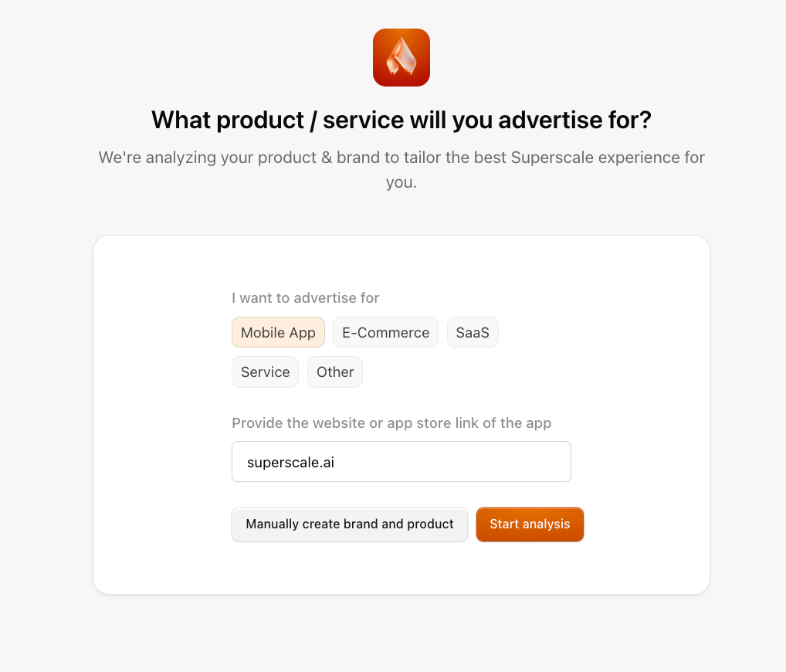Select the Mobile App category chip

278,333
